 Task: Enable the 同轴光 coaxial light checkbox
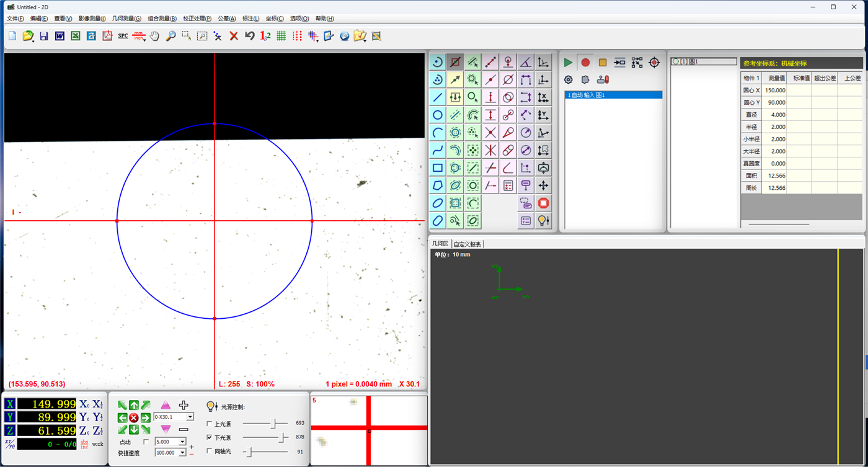tap(210, 451)
